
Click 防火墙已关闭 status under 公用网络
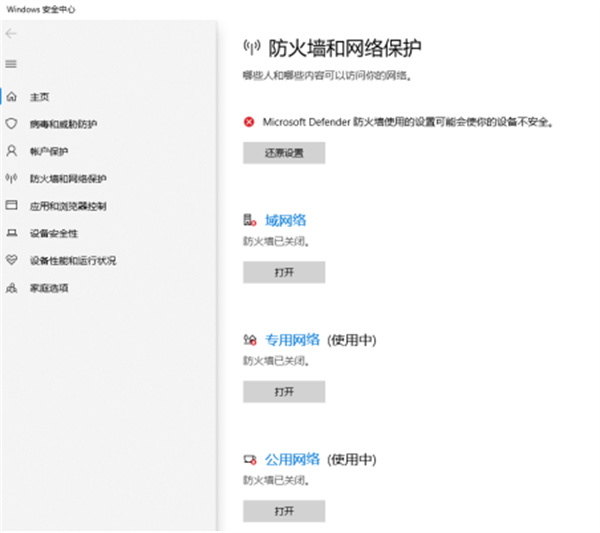coord(276,480)
